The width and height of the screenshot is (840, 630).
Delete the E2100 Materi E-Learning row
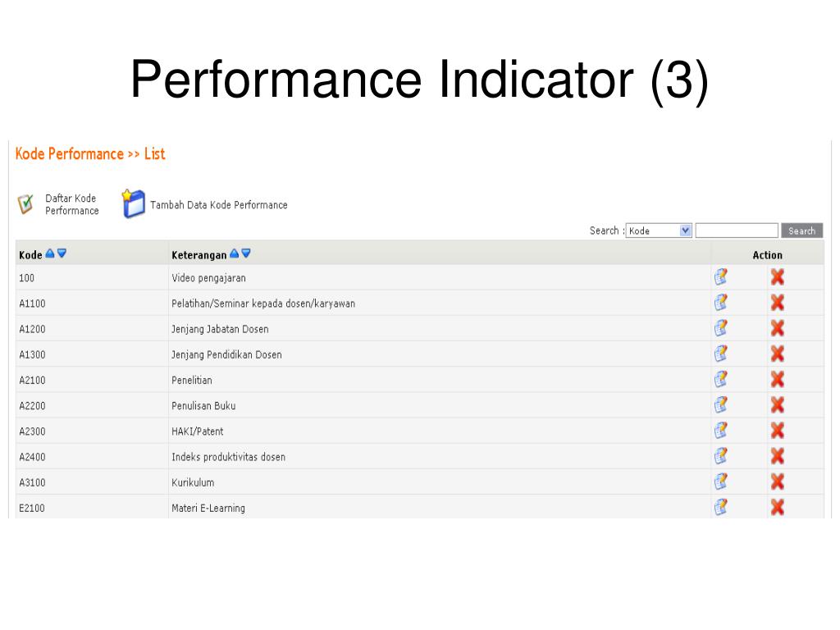pos(778,507)
